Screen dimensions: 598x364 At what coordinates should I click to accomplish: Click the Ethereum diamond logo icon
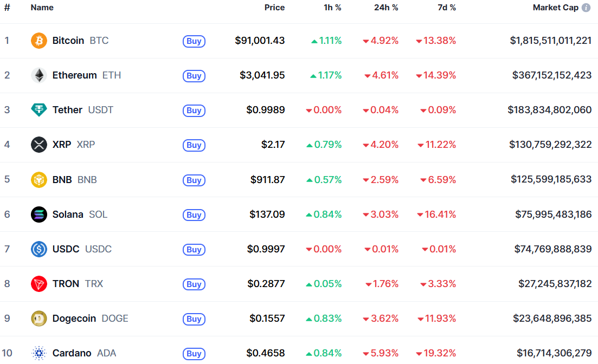39,75
